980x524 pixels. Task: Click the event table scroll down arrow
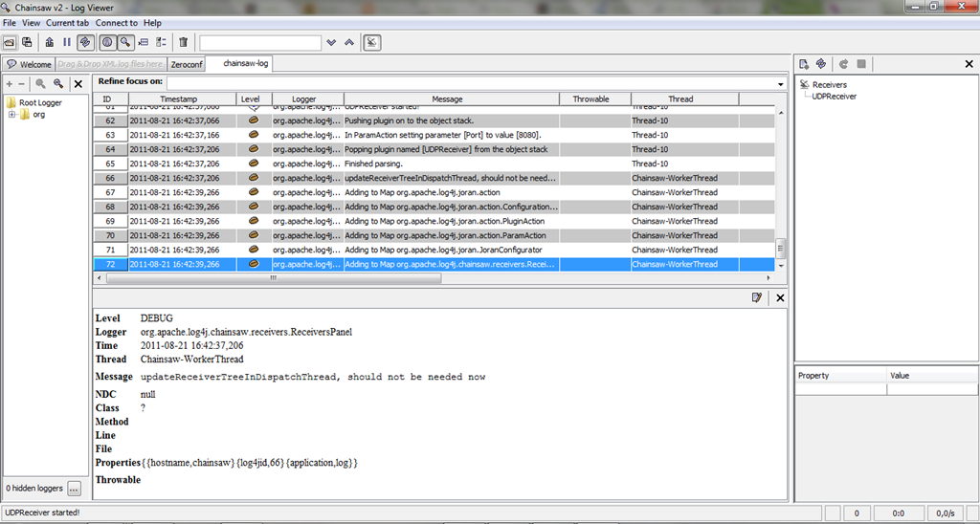[x=781, y=266]
